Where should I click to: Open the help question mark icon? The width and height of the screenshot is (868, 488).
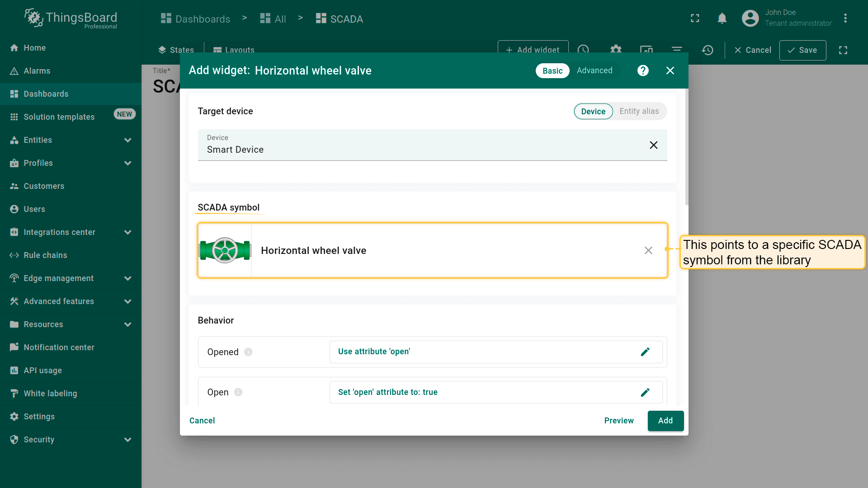point(643,70)
